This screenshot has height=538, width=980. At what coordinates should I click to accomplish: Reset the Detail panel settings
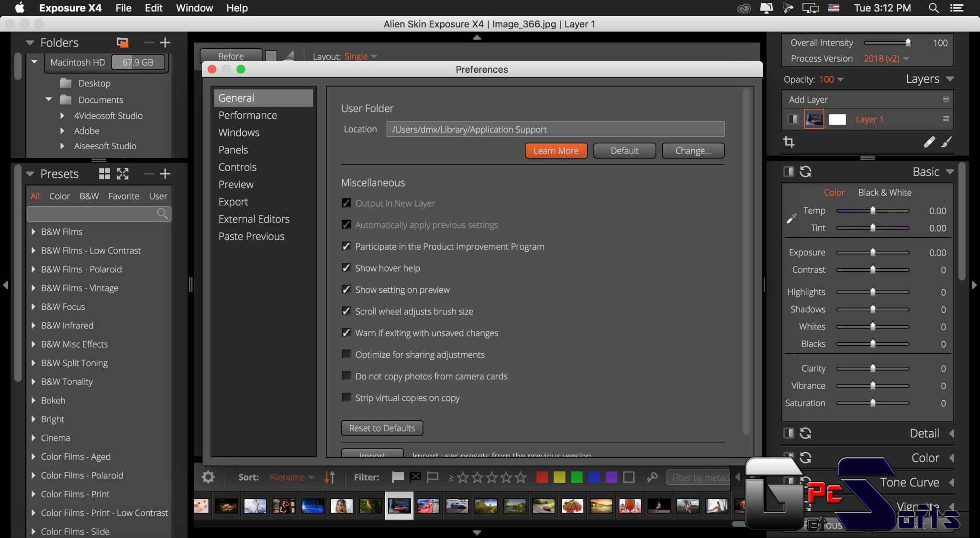[x=806, y=433]
